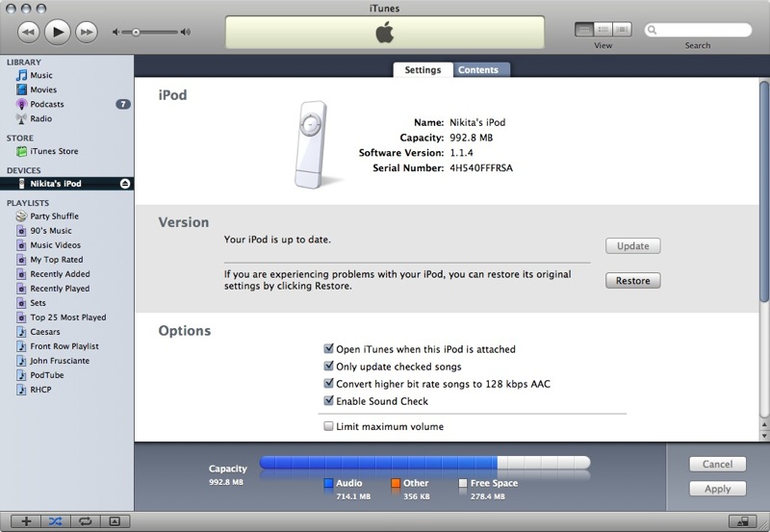Open the search magnifier options
This screenshot has width=770, height=532.
pos(653,30)
